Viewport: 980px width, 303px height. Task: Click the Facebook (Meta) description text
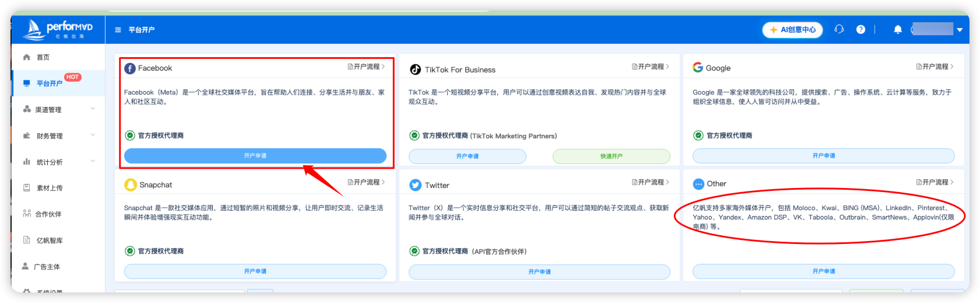255,97
